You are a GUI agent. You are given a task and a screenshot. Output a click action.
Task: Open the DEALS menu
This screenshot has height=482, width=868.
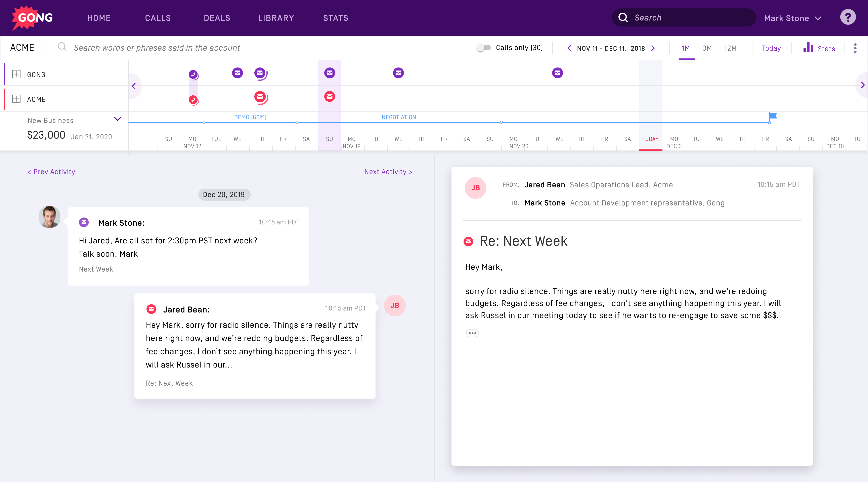[x=217, y=18]
